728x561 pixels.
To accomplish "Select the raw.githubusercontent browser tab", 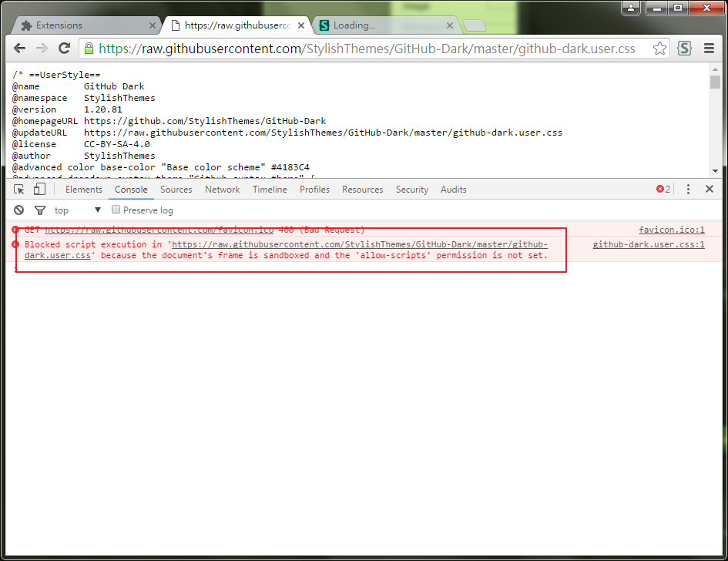I will point(237,25).
